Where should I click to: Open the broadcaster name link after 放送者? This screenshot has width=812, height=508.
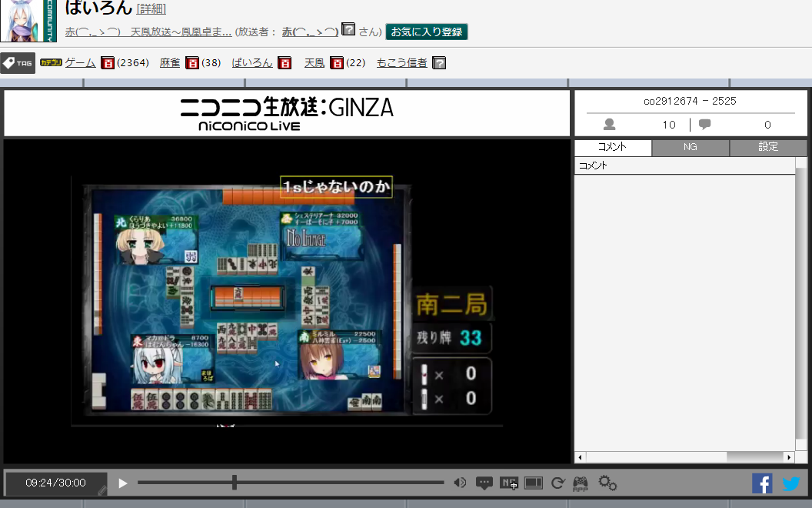(310, 32)
